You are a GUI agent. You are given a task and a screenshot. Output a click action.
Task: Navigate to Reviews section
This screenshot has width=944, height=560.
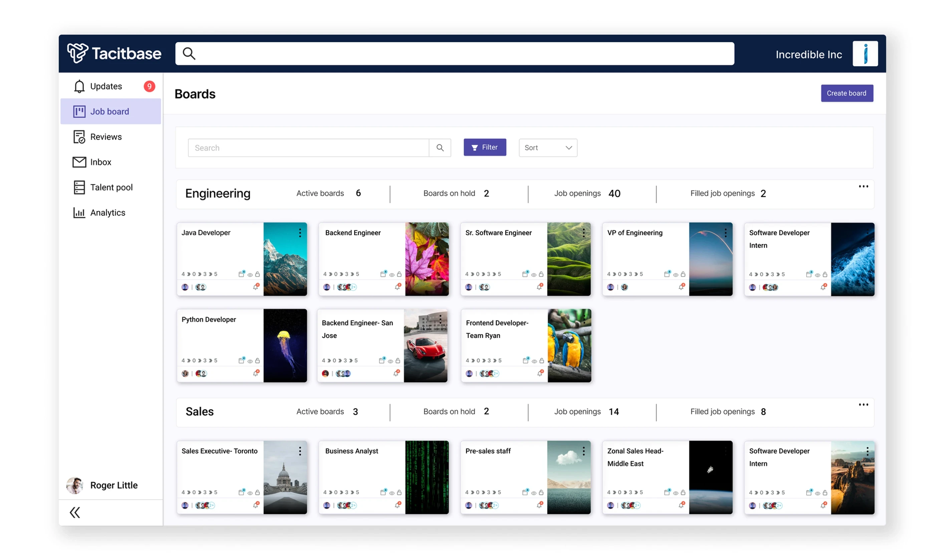(106, 137)
